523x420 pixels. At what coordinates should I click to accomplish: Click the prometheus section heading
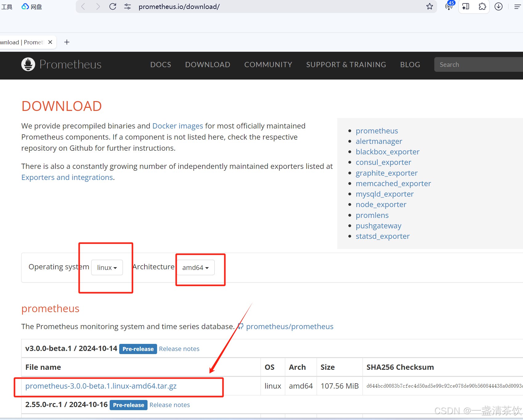[x=51, y=308]
